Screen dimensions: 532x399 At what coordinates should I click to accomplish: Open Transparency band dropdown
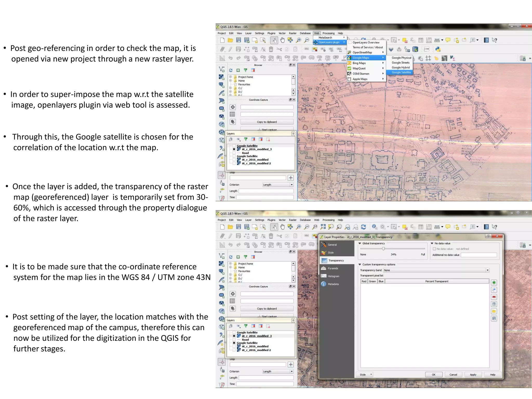tap(436, 270)
